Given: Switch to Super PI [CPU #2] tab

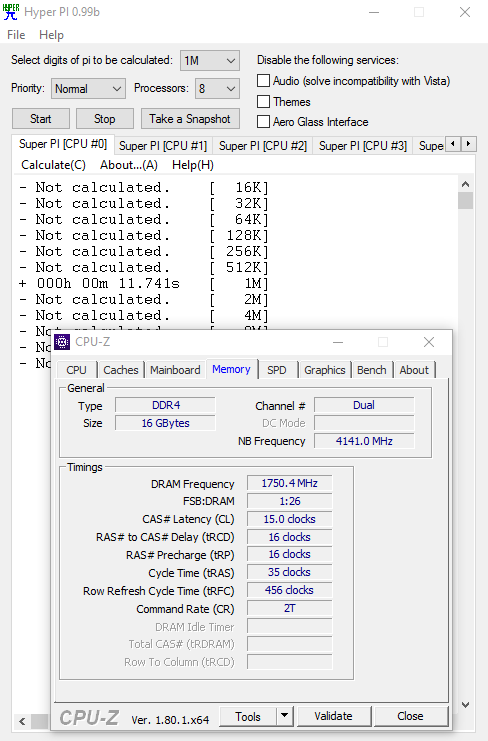Looking at the screenshot, I should point(263,146).
